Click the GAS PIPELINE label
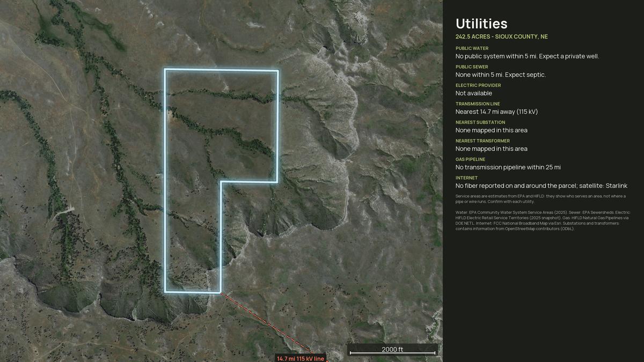The width and height of the screenshot is (644, 362). click(x=470, y=159)
